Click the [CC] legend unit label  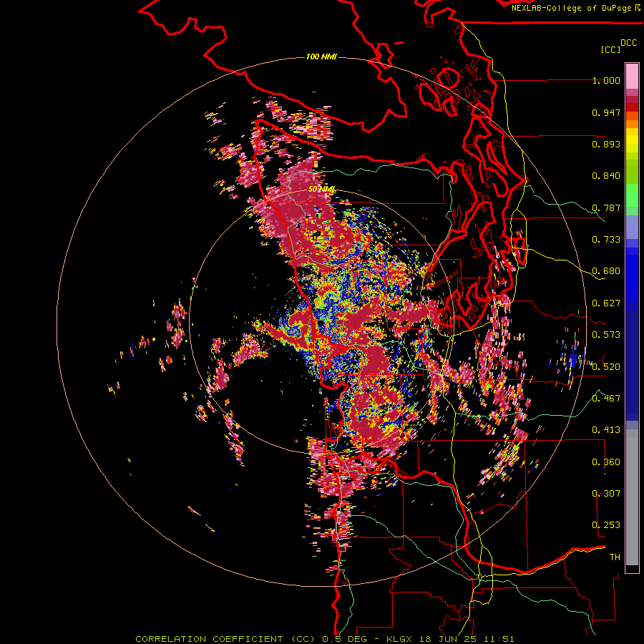pos(610,49)
